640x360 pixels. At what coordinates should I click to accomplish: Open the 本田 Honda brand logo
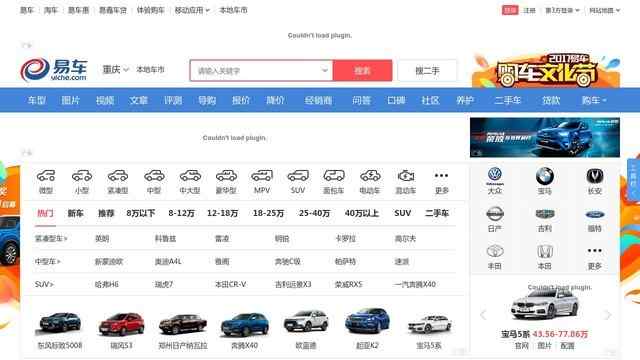pos(544,251)
